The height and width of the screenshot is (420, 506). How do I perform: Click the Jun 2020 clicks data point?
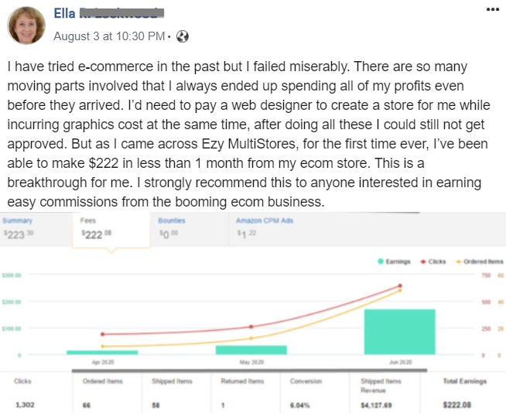pos(399,285)
